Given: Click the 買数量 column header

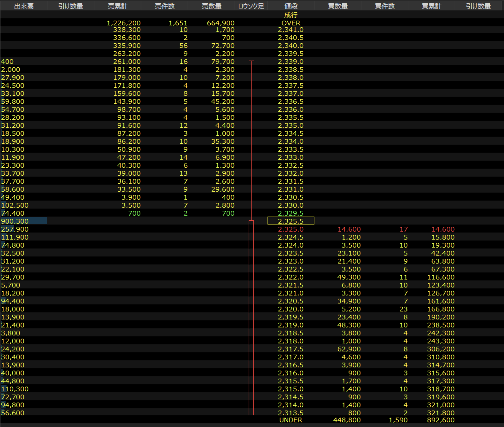Looking at the screenshot, I should click(x=338, y=6).
